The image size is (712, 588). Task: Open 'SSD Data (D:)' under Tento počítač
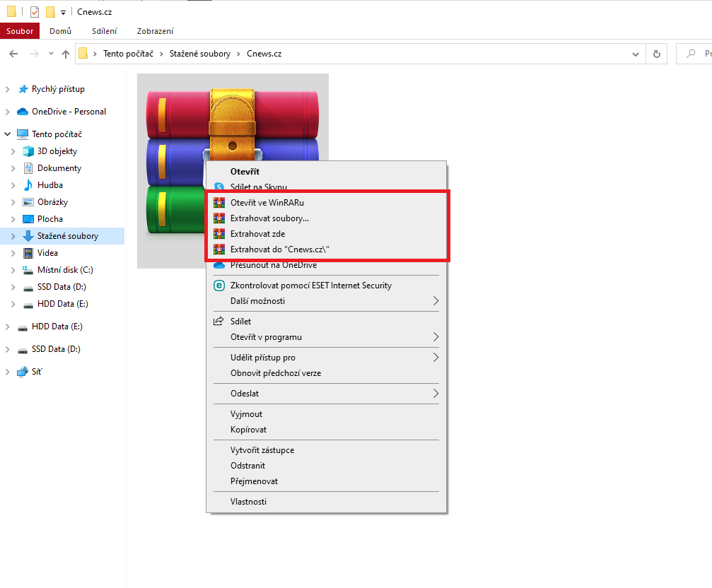[62, 287]
